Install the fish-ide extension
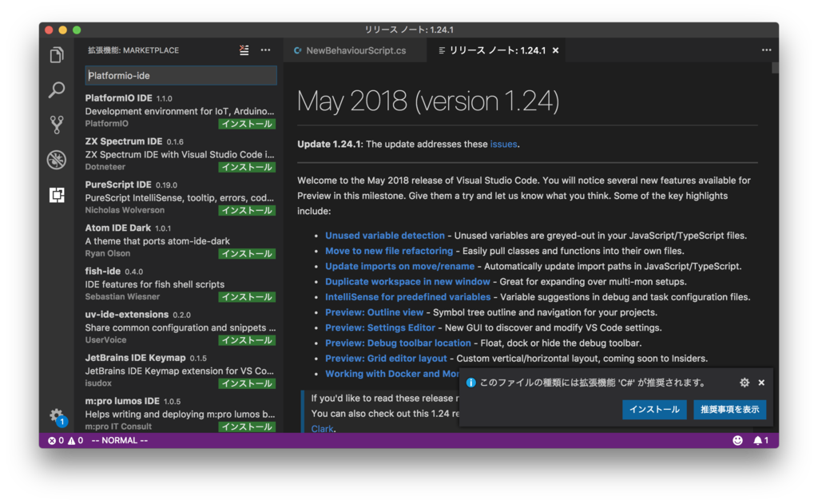Viewport: 818px width, 504px height. point(247,297)
